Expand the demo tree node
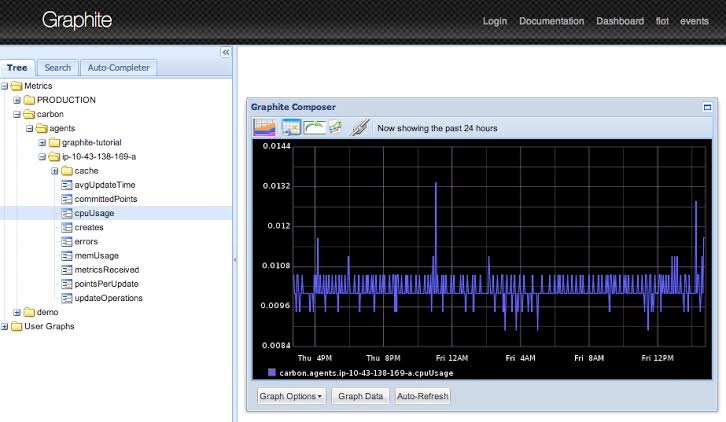Image resolution: width=726 pixels, height=422 pixels. (17, 312)
